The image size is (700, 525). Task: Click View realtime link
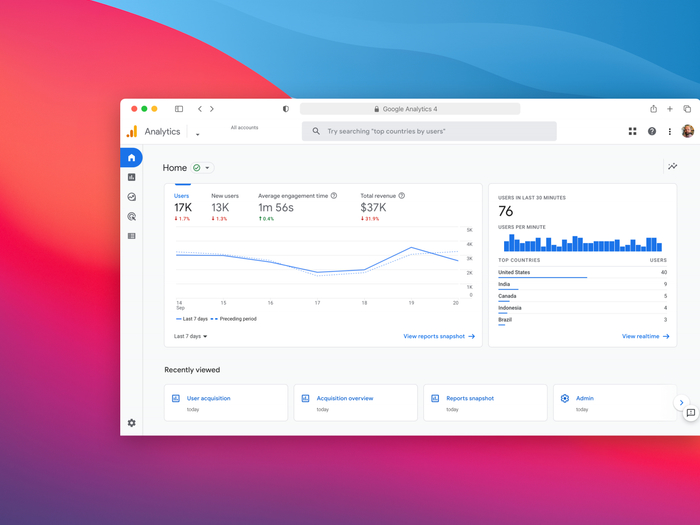pos(645,337)
